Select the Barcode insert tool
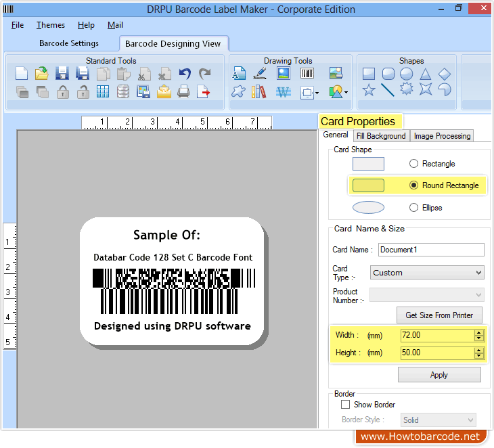The image size is (494, 448). pyautogui.click(x=307, y=73)
